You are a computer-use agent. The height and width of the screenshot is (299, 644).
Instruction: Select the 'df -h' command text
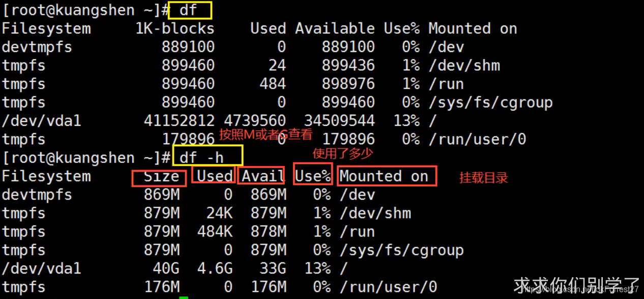coord(201,157)
